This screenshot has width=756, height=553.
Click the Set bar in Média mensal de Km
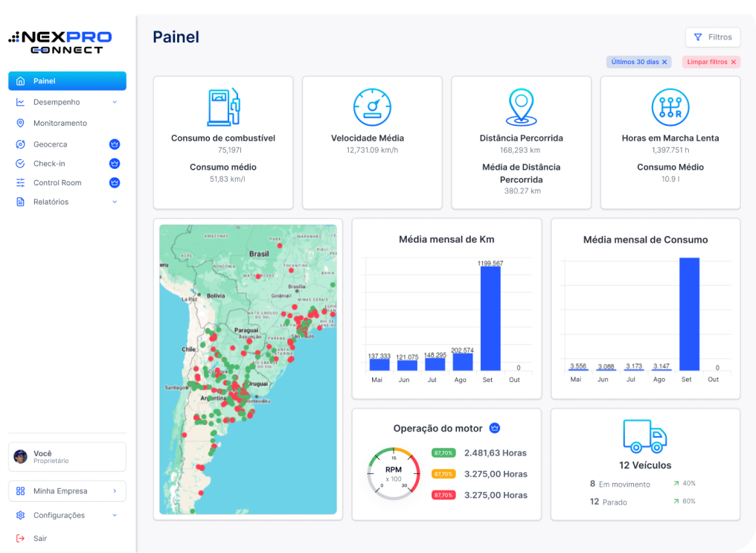click(490, 319)
